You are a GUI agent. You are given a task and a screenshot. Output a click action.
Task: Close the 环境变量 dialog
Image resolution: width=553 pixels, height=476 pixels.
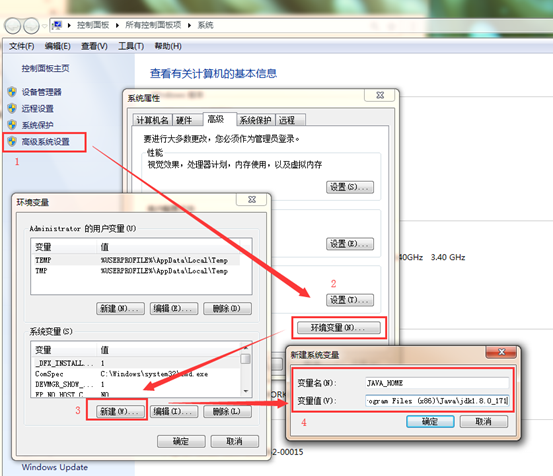252,200
